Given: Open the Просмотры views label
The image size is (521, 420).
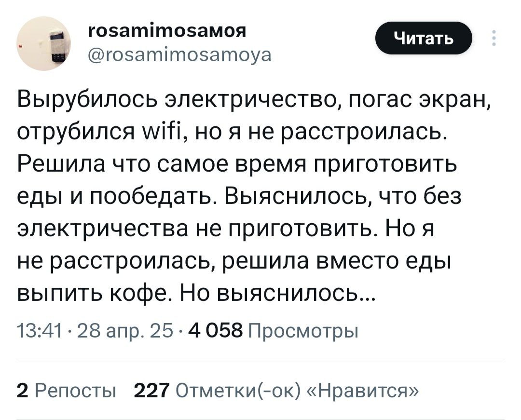Looking at the screenshot, I should (303, 331).
